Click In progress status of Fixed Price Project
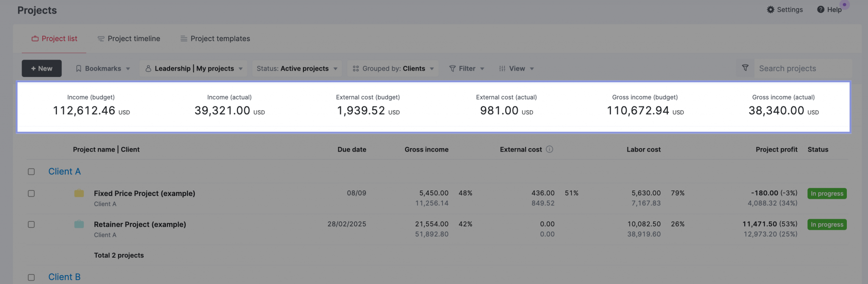The width and height of the screenshot is (868, 284). point(827,193)
